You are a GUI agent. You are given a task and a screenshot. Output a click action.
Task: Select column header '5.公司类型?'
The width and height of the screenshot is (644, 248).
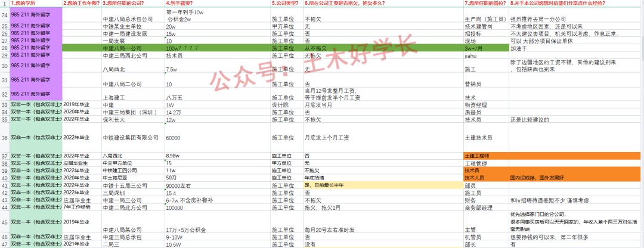(x=287, y=3)
